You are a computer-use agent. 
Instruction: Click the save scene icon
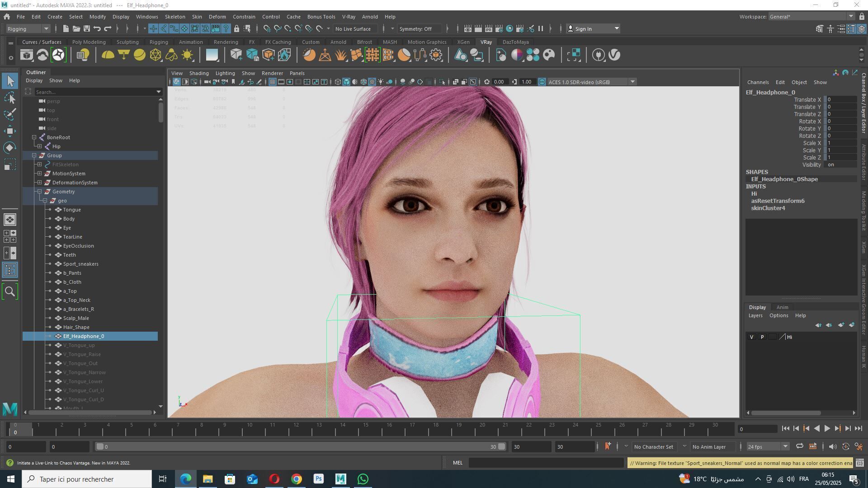pyautogui.click(x=86, y=28)
